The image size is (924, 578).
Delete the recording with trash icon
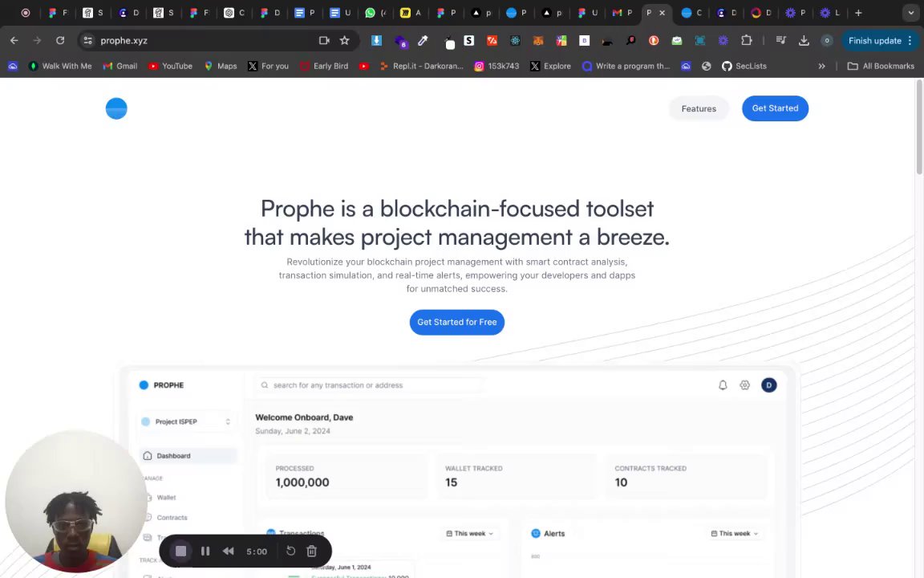point(312,551)
